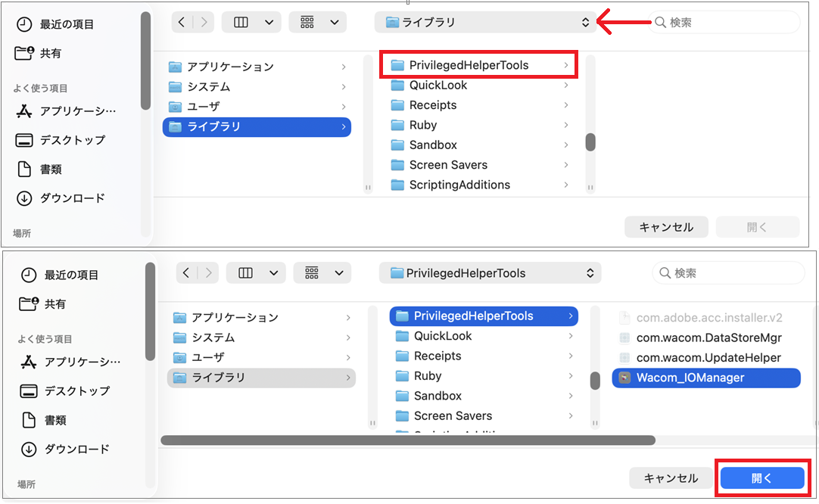The image size is (819, 504).
Task: Select 最近の項目 in the upper dialog sidebar
Action: click(55, 24)
